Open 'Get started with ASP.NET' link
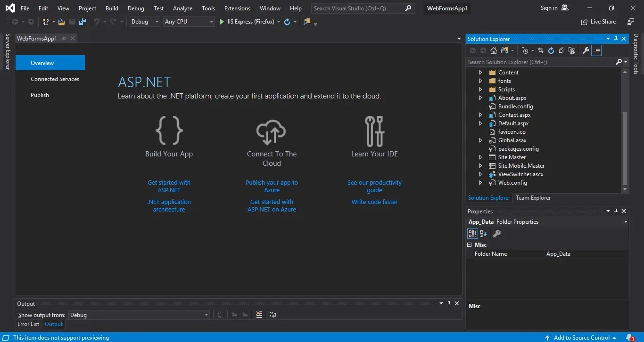Viewport: 644px width, 342px height. click(x=169, y=186)
